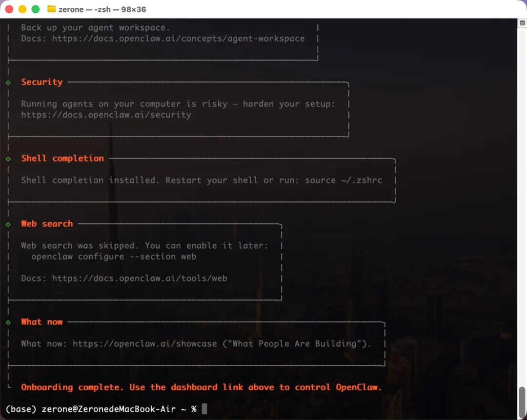Image resolution: width=527 pixels, height=420 pixels.
Task: Click 'openclaw configure --section web' command
Action: (114, 257)
